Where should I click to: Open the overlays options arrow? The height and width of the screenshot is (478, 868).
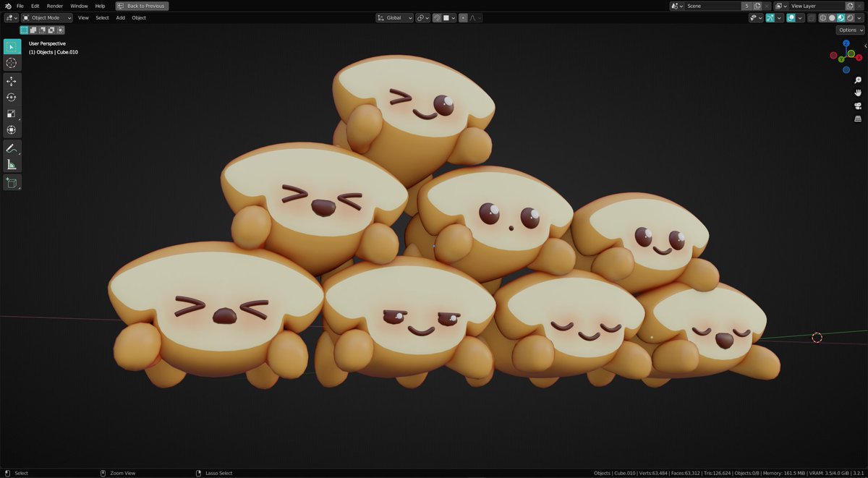click(x=800, y=17)
